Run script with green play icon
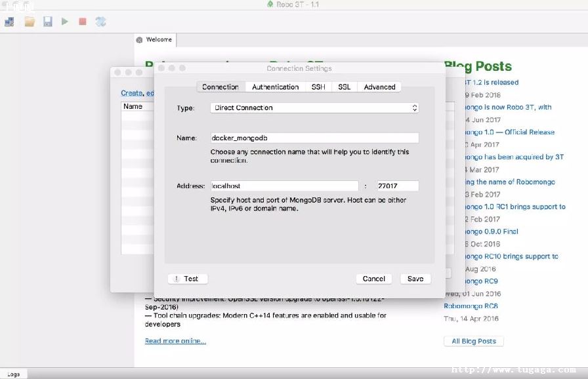The width and height of the screenshot is (588, 379). click(x=65, y=22)
